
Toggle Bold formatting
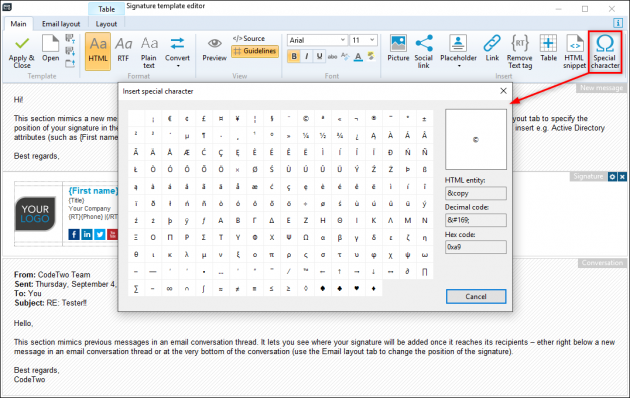[294, 56]
